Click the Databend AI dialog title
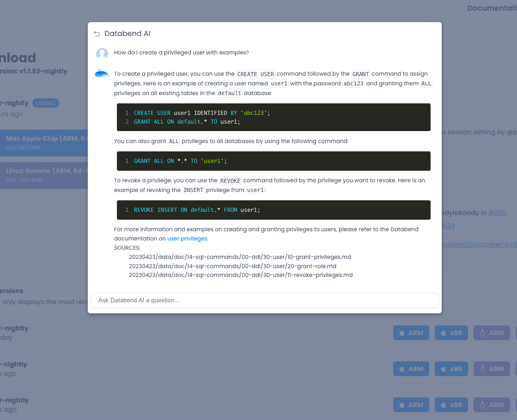The width and height of the screenshot is (517, 420). (127, 34)
